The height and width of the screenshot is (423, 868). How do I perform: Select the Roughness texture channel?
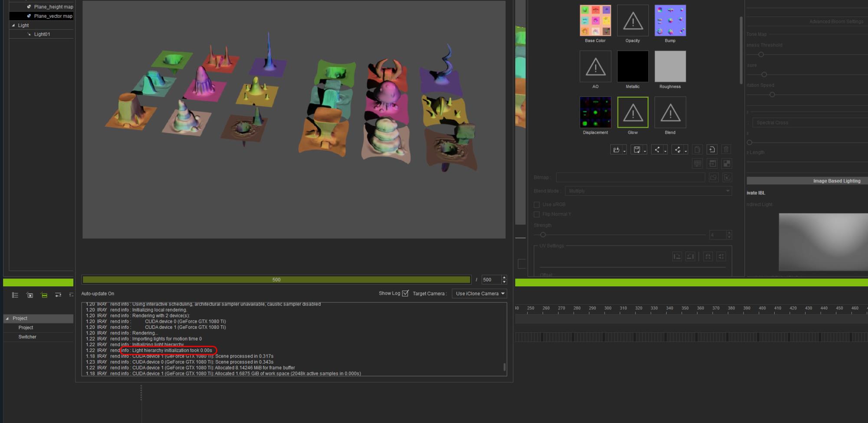click(670, 66)
